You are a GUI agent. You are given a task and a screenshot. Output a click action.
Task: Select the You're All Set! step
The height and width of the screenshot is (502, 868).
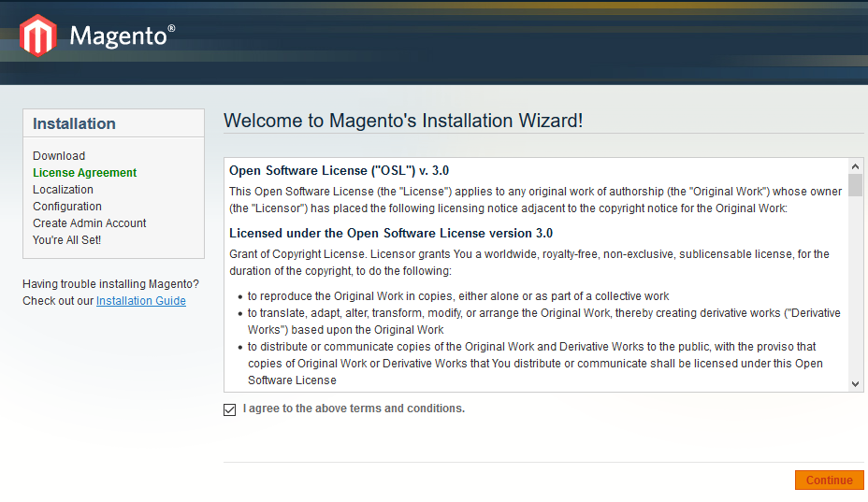pyautogui.click(x=66, y=240)
